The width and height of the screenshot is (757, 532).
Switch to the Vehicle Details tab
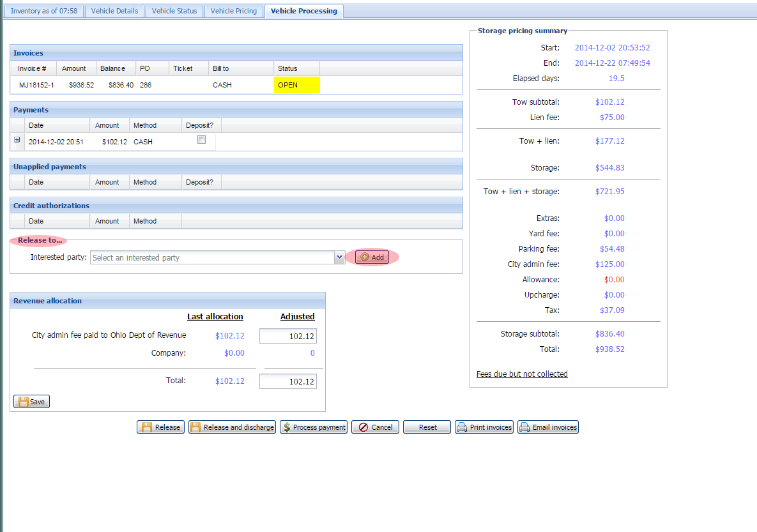point(114,11)
